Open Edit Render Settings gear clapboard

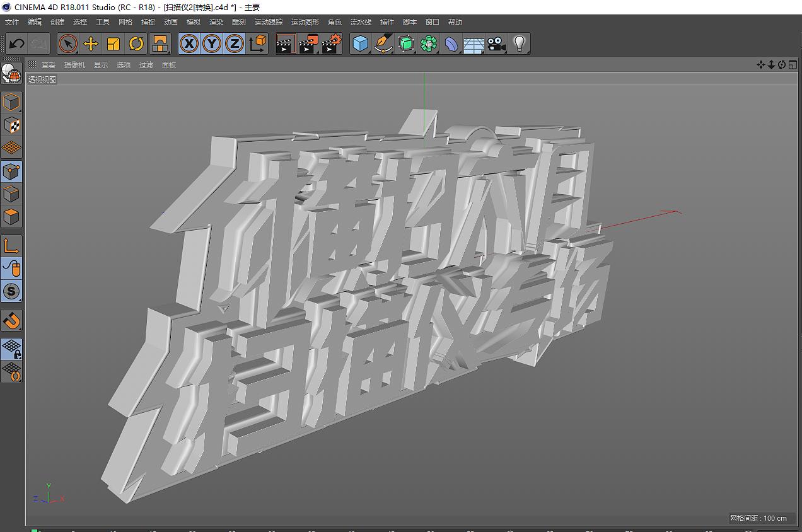(x=331, y=43)
